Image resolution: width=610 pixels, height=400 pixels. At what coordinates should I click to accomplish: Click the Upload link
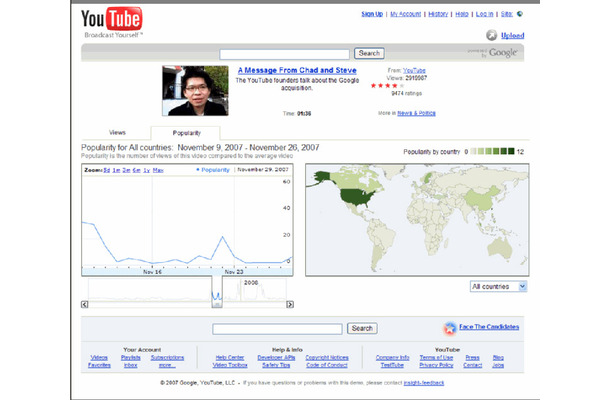pyautogui.click(x=512, y=35)
